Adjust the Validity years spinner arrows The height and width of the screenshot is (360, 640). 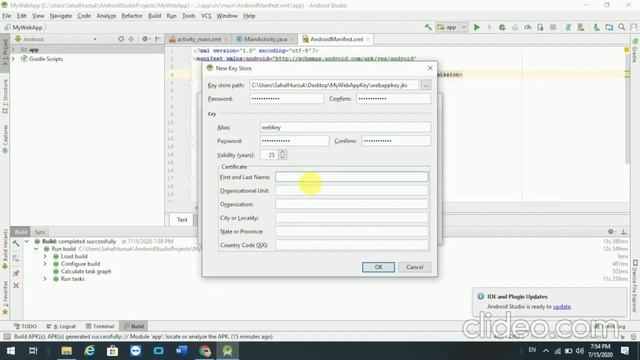(282, 155)
